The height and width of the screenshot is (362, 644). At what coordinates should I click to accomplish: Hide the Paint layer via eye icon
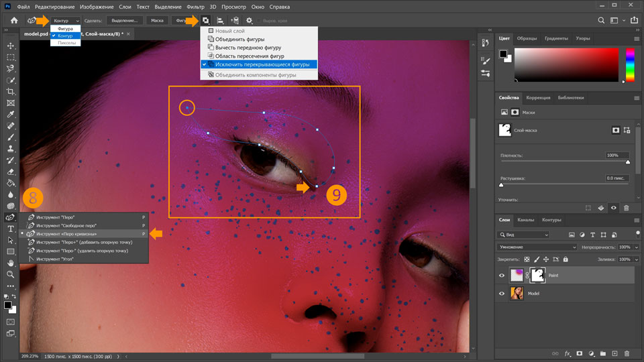502,275
